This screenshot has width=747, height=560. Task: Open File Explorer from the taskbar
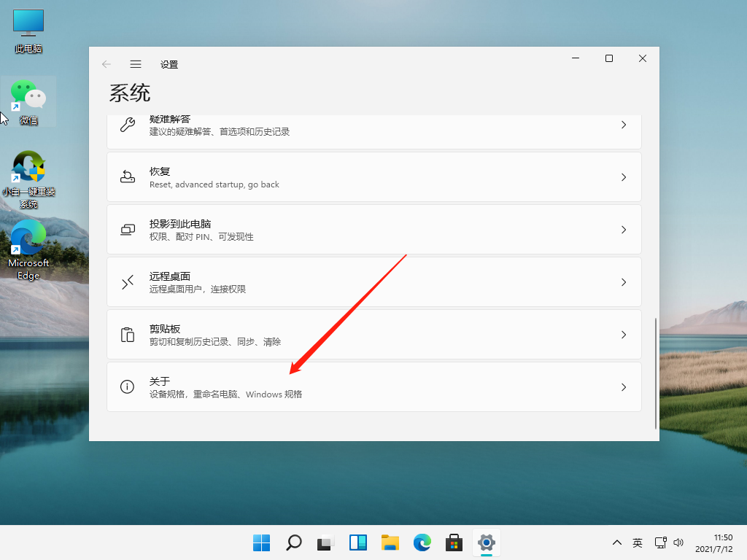tap(390, 542)
